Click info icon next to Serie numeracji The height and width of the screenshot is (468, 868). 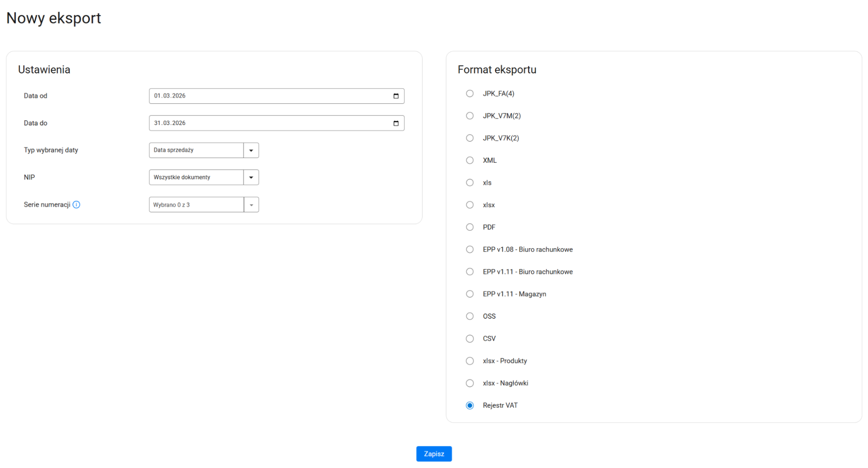coord(76,204)
